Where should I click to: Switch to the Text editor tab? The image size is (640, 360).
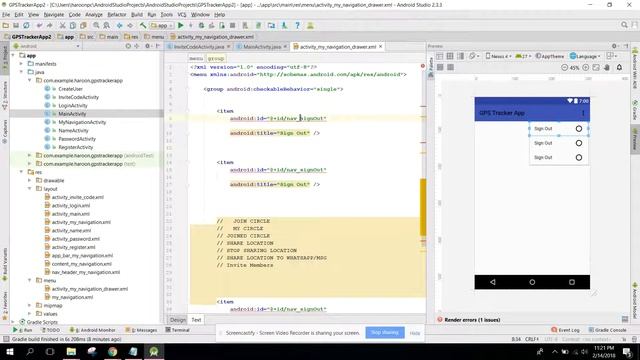tap(196, 320)
